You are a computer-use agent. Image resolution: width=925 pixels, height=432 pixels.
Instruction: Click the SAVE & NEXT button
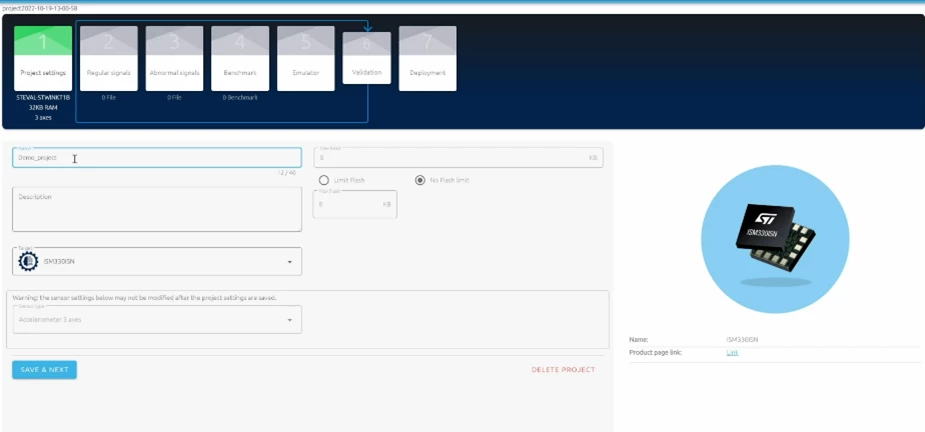point(44,369)
